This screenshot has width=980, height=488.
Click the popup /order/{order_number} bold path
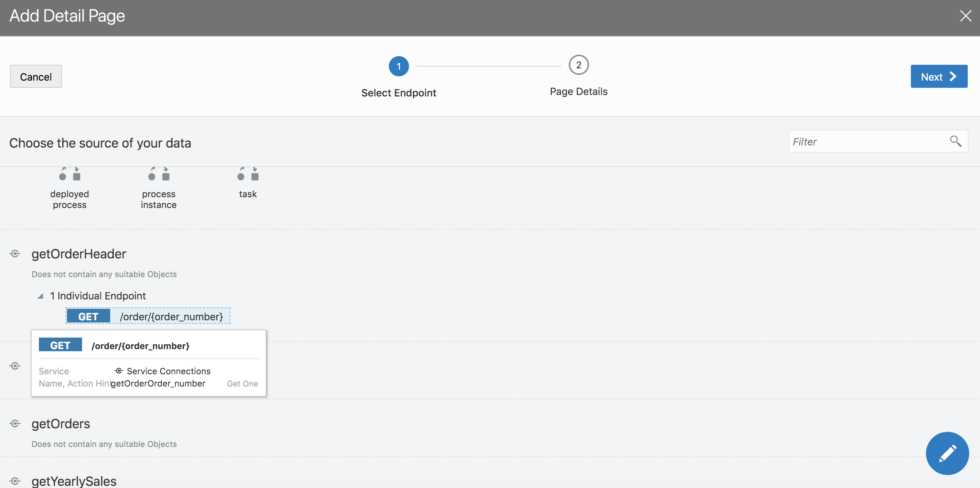140,346
